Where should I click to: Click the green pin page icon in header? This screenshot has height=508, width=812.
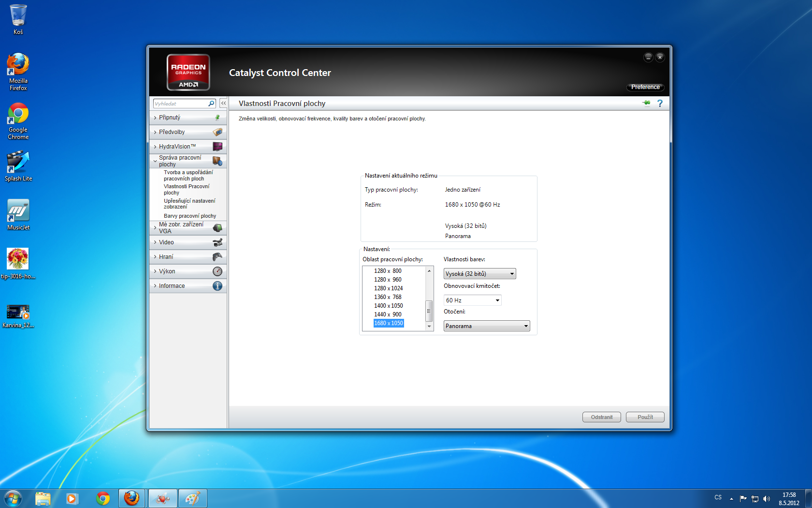(x=646, y=103)
